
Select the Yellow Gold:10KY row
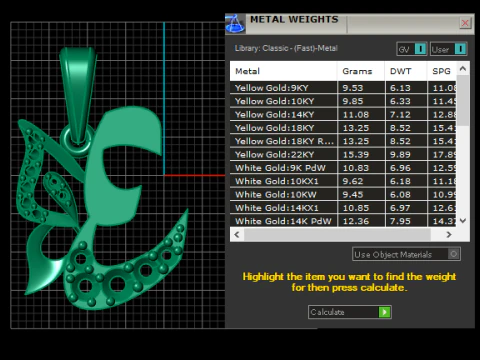tap(343, 101)
